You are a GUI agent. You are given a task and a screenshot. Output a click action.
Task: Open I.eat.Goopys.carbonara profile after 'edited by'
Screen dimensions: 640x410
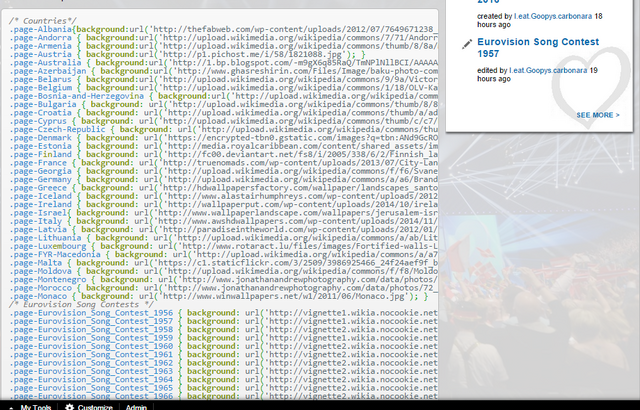tap(548, 71)
